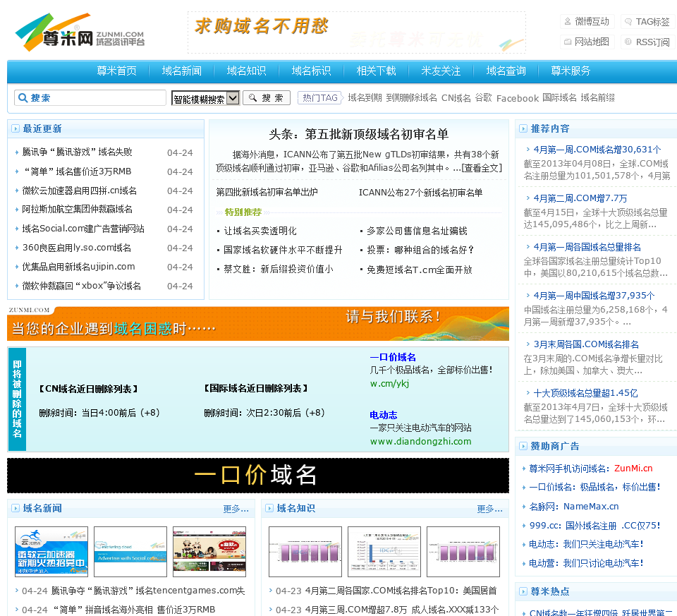Click the magnifier icon in search box
The width and height of the screenshot is (677, 616).
click(23, 98)
